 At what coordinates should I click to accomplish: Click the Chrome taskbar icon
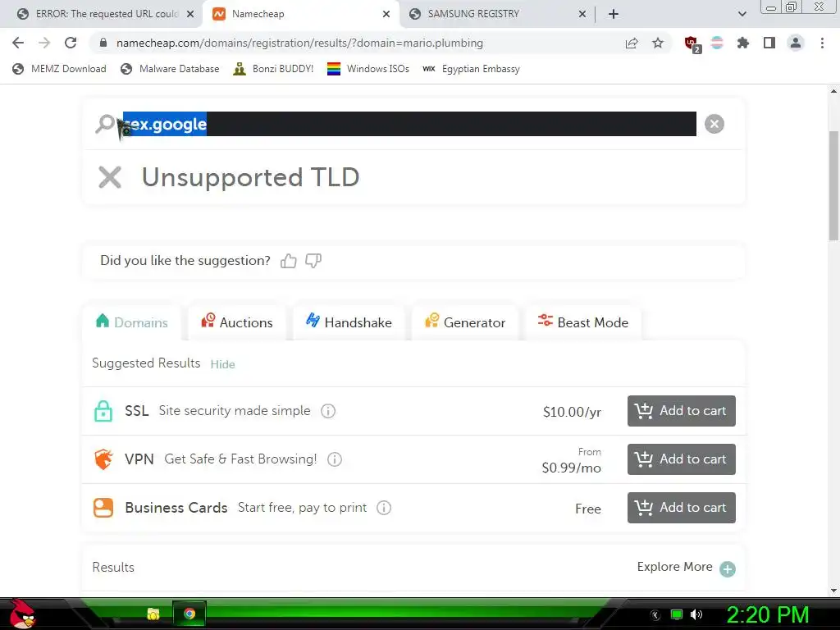point(189,614)
